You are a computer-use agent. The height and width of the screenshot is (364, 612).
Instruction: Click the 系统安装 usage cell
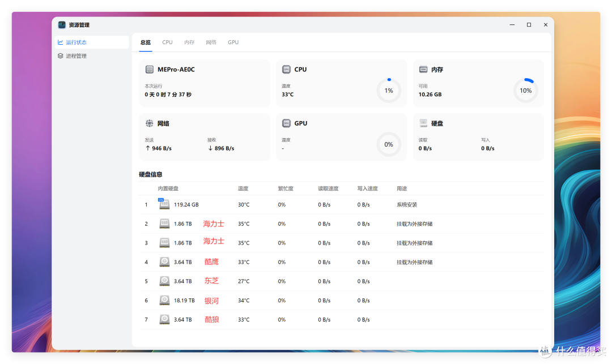pos(407,204)
